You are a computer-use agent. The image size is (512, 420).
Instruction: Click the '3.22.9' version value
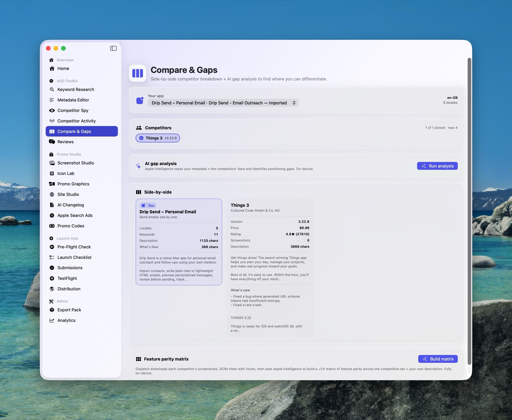click(304, 222)
